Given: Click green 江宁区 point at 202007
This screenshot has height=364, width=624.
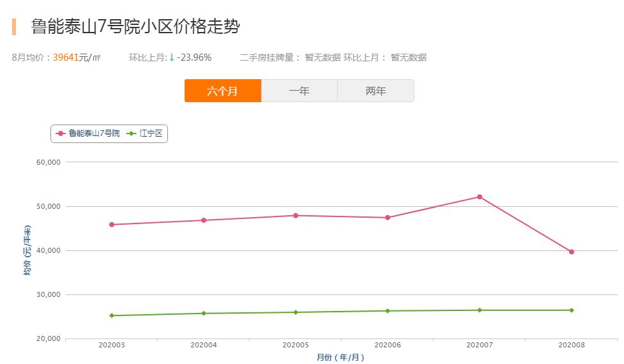Looking at the screenshot, I should point(480,310).
